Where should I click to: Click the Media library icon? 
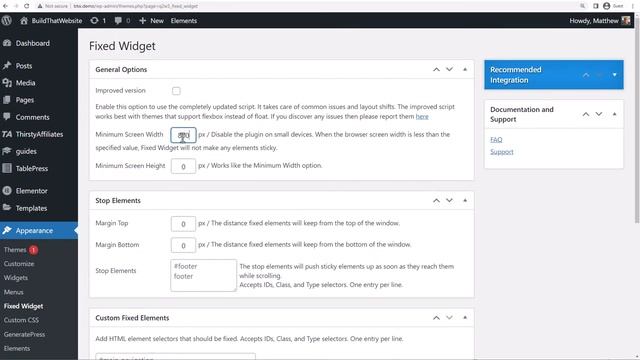click(x=7, y=83)
